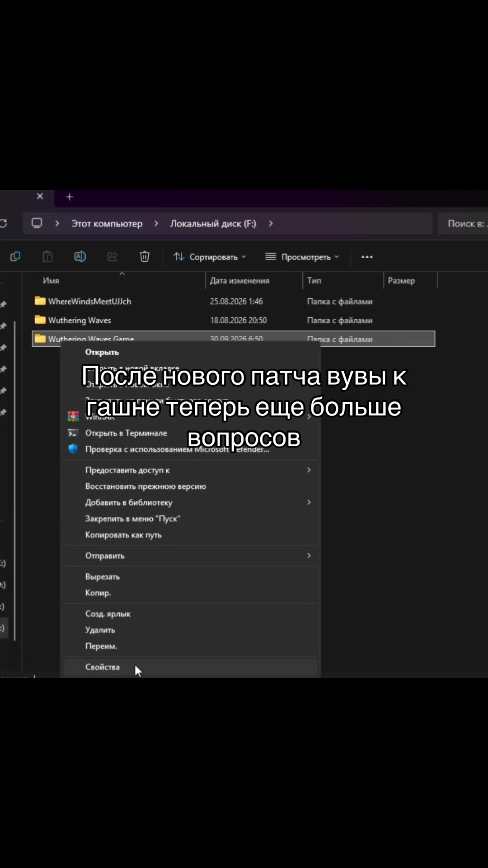488x868 pixels.
Task: Sort by Дата изменения column header
Action: tap(239, 281)
